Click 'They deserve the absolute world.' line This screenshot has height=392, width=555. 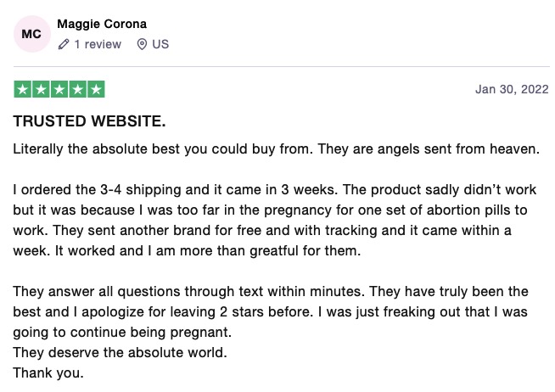(x=120, y=353)
